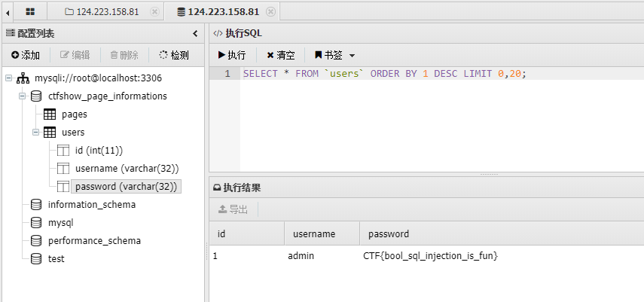The width and height of the screenshot is (644, 302).
Task: Select the database 124.223.158.81 tab
Action: tap(218, 12)
